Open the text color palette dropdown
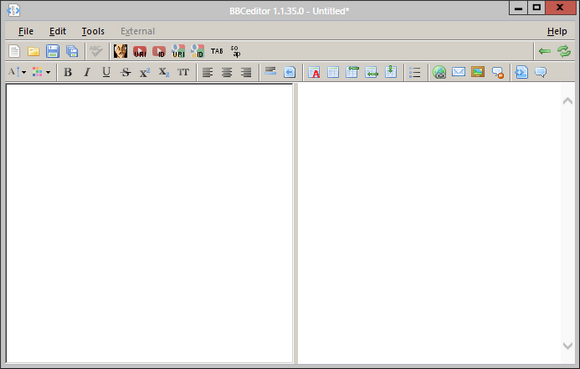 pyautogui.click(x=41, y=72)
